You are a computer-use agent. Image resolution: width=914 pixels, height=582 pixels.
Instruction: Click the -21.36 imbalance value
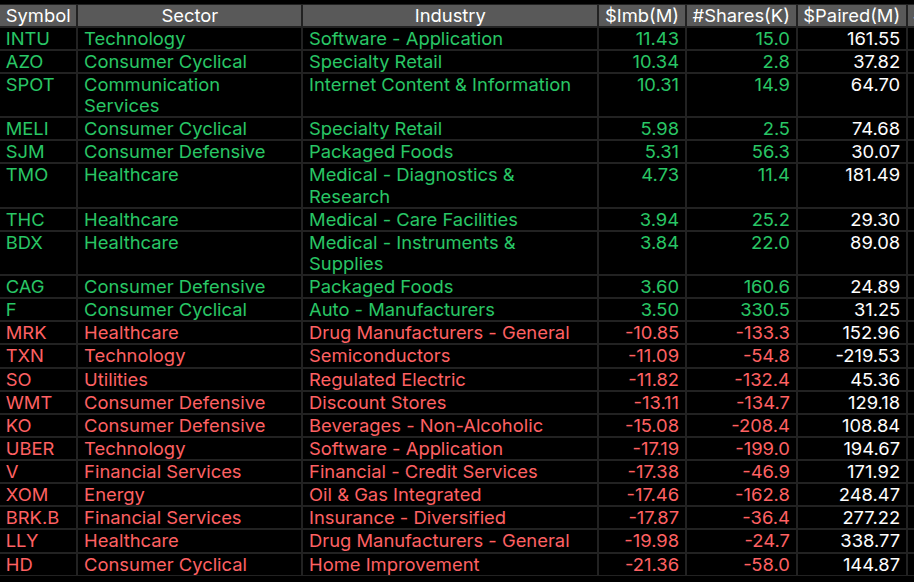pyautogui.click(x=652, y=565)
